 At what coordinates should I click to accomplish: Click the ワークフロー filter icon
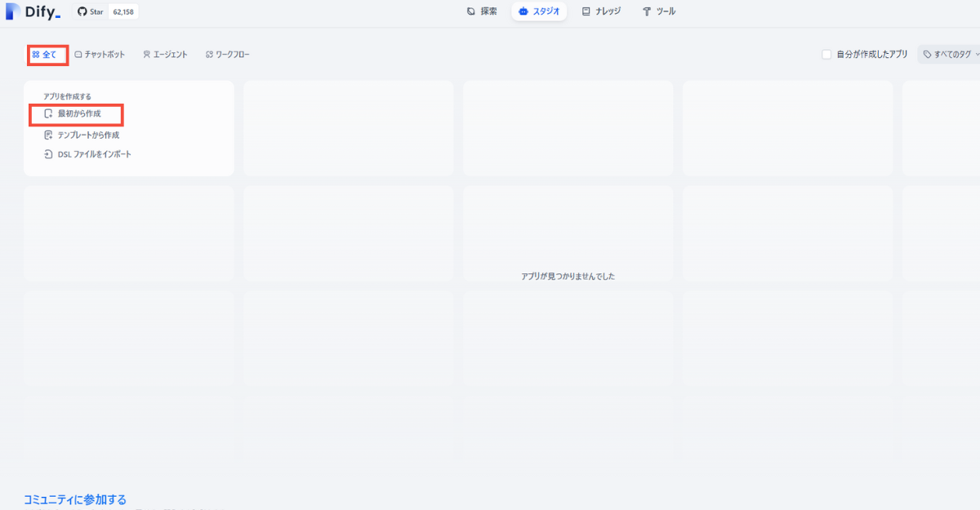coord(209,55)
